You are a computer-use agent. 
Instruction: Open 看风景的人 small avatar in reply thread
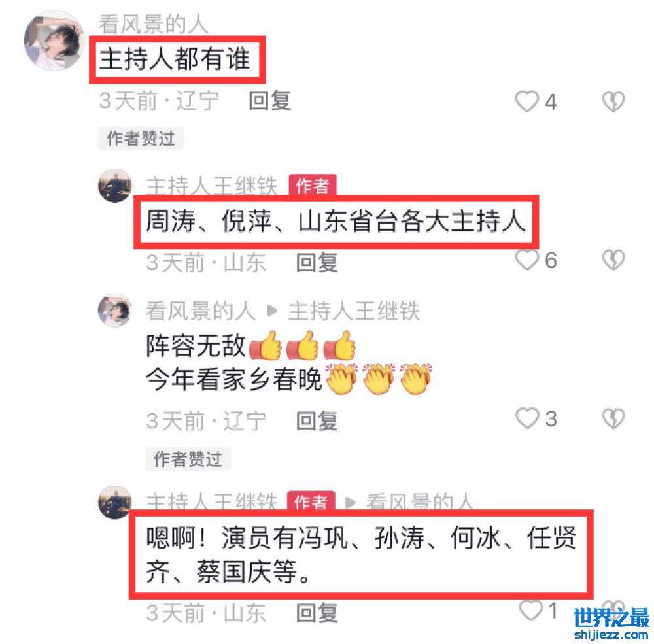114,311
